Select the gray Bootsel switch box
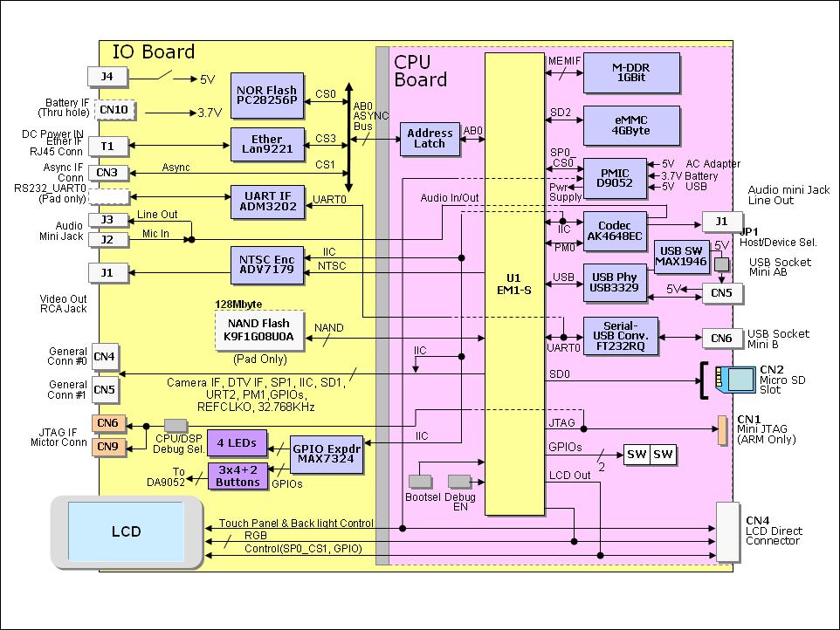 (420, 481)
